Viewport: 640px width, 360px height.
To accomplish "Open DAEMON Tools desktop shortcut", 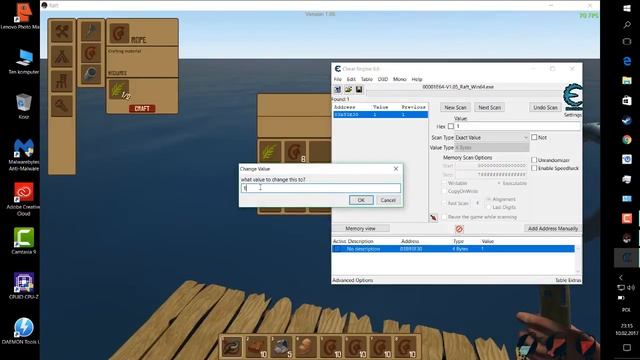I will pos(24,331).
